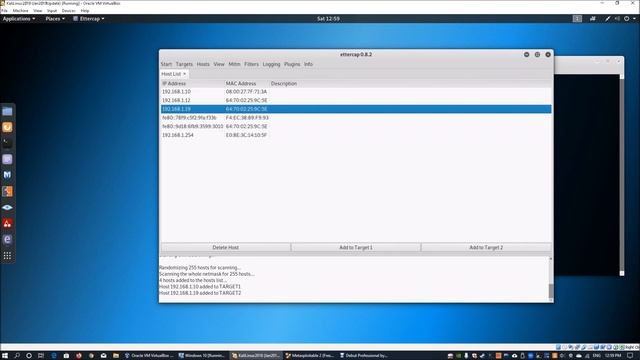Launch the Metasploit 'M' icon in dock
640x360 pixels.
click(7, 175)
